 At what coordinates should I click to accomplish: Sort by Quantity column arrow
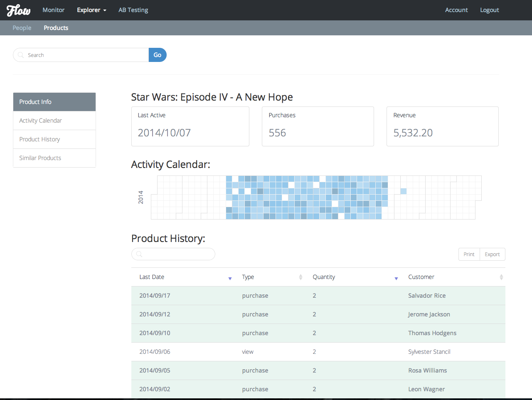[396, 278]
